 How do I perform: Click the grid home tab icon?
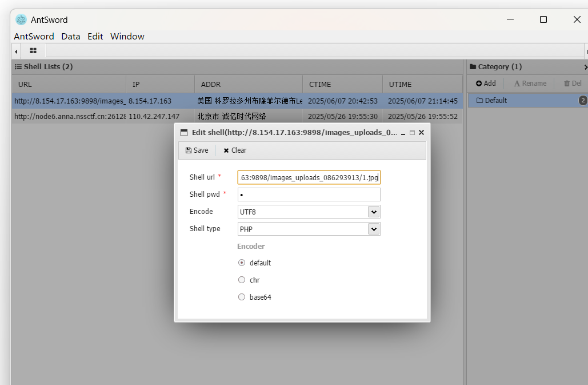[33, 51]
